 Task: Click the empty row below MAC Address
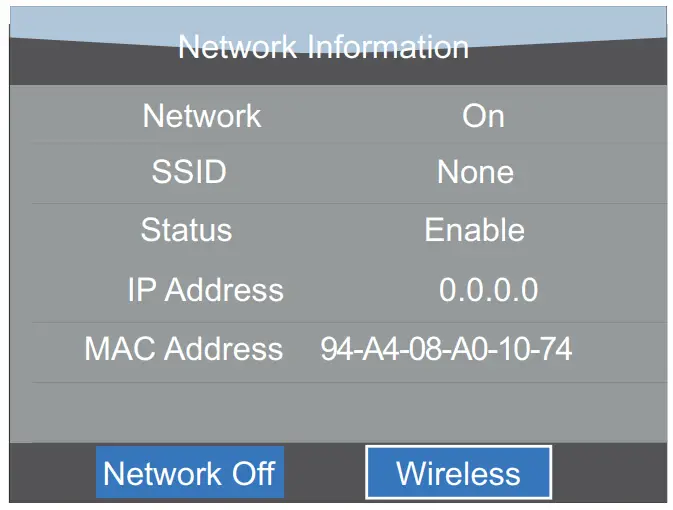point(336,412)
